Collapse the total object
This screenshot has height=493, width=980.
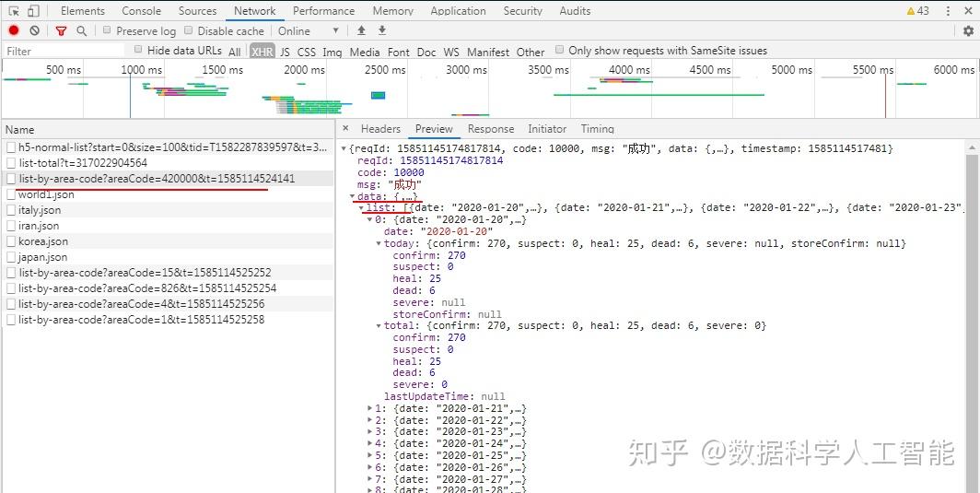point(379,326)
